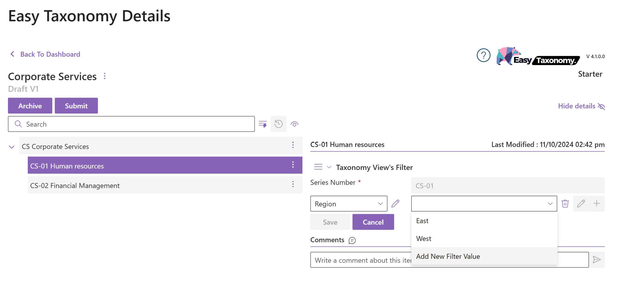Viewport: 644px width, 284px height.
Task: Collapse the CS Corporate Services tree node
Action: 11,147
